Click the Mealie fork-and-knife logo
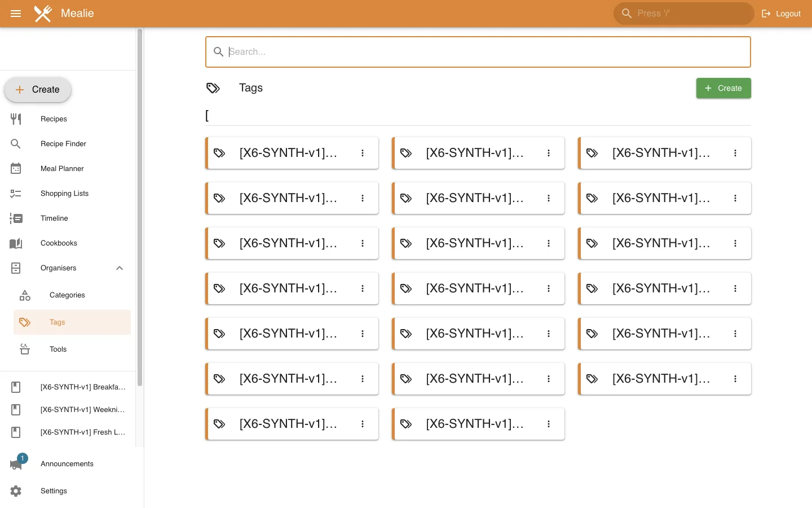The height and width of the screenshot is (508, 812). point(43,14)
